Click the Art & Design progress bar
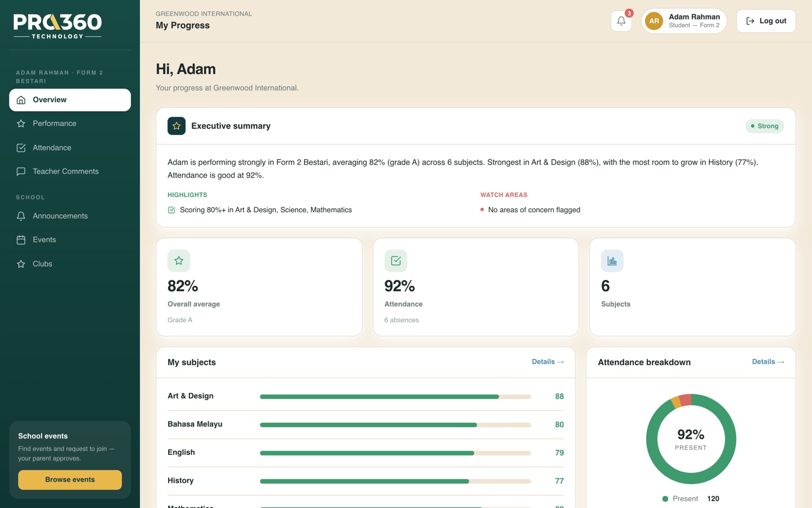Screen dimensions: 812x508 395,397
